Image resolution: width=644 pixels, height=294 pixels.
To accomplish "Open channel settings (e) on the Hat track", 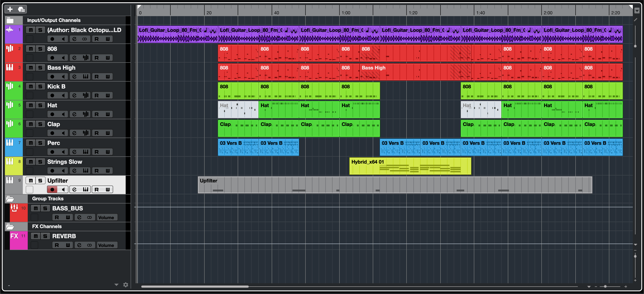I will pos(74,115).
